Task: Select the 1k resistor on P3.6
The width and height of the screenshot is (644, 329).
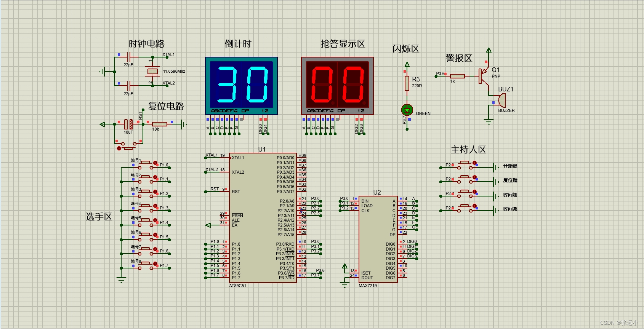Action: click(x=457, y=76)
